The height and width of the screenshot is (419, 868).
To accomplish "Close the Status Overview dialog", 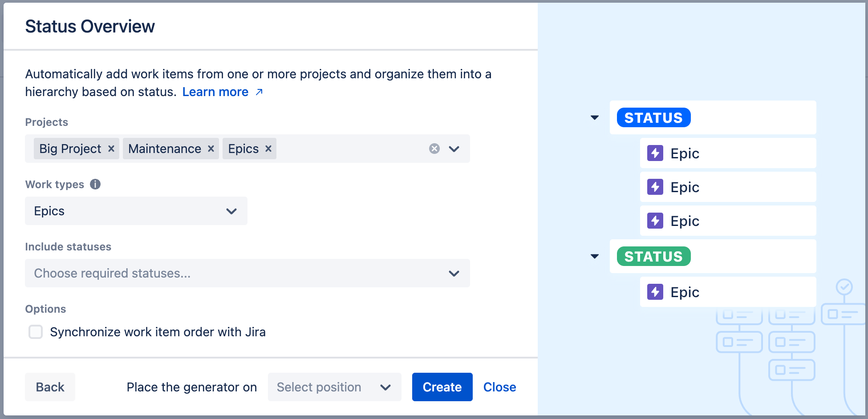I will pyautogui.click(x=499, y=387).
